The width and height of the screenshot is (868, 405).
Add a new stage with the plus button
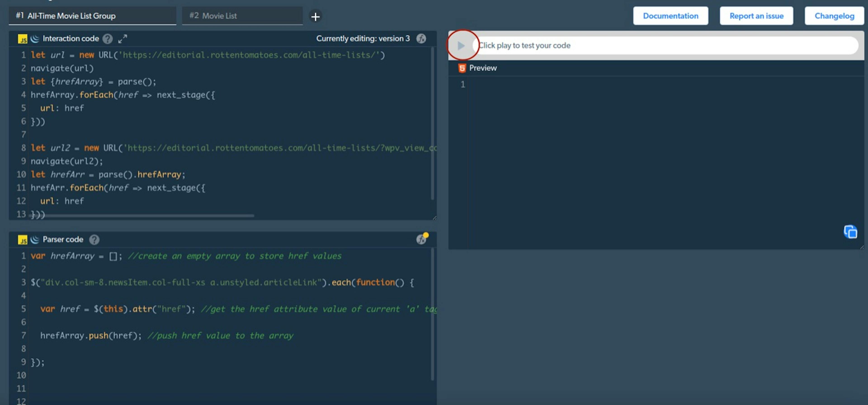[x=315, y=16]
